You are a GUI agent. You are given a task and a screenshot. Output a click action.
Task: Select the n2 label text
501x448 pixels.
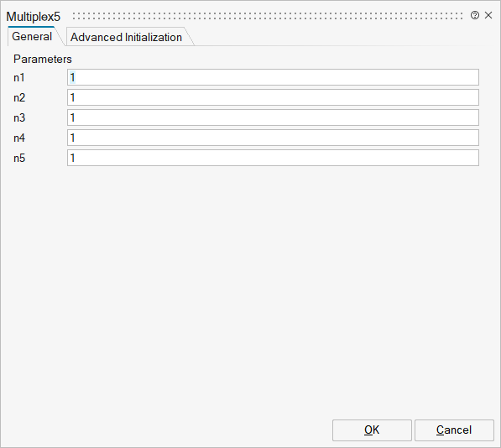point(19,97)
